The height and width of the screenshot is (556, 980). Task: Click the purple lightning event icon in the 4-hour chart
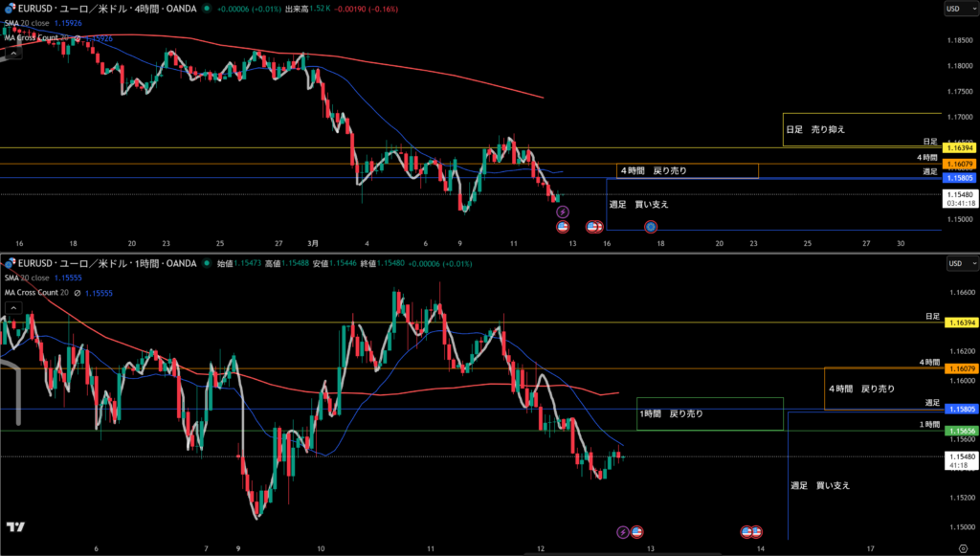click(x=563, y=211)
